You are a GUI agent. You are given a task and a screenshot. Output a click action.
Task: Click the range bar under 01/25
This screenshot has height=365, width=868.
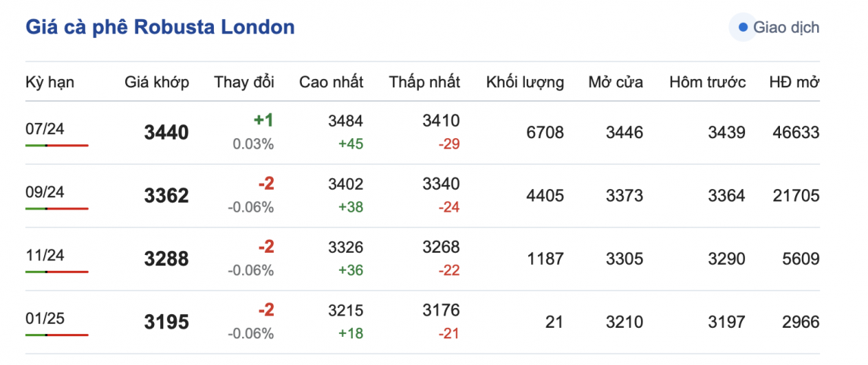(x=57, y=334)
